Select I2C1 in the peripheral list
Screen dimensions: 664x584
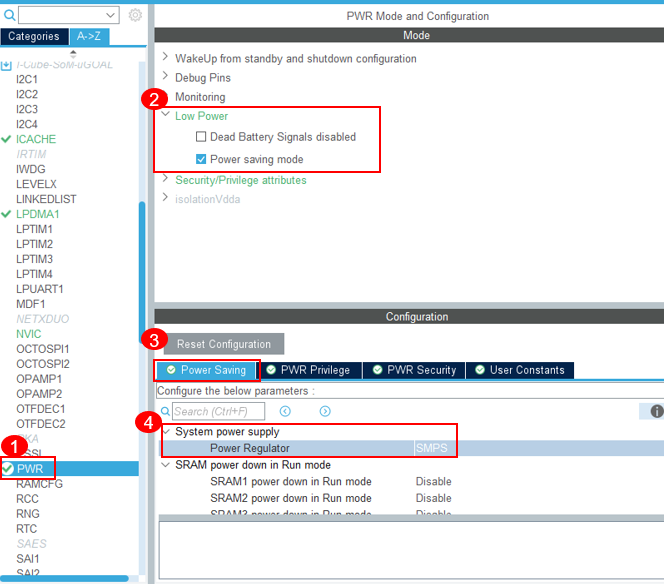point(27,79)
